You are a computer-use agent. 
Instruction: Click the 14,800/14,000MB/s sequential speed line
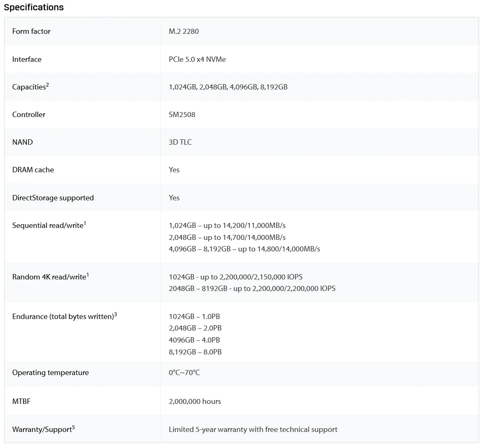pyautogui.click(x=244, y=249)
